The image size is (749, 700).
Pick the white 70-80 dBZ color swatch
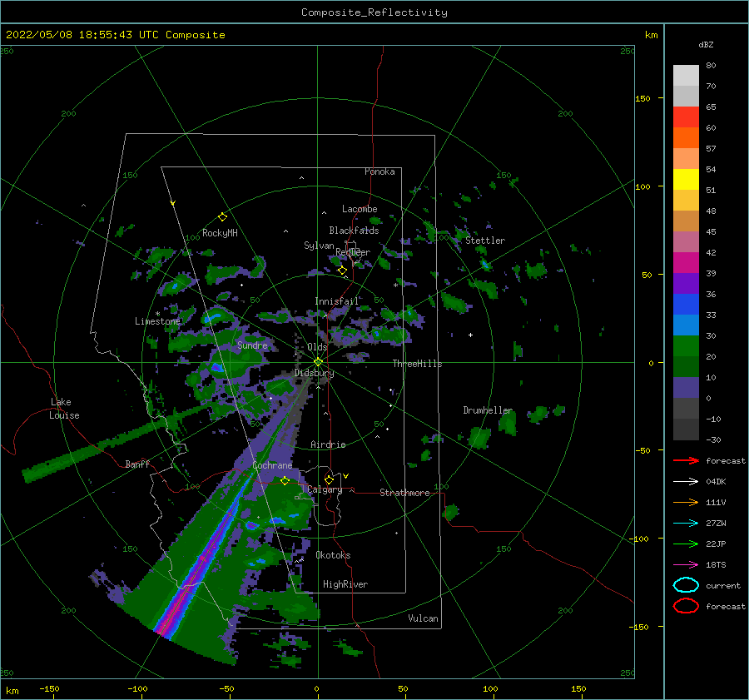tap(686, 76)
